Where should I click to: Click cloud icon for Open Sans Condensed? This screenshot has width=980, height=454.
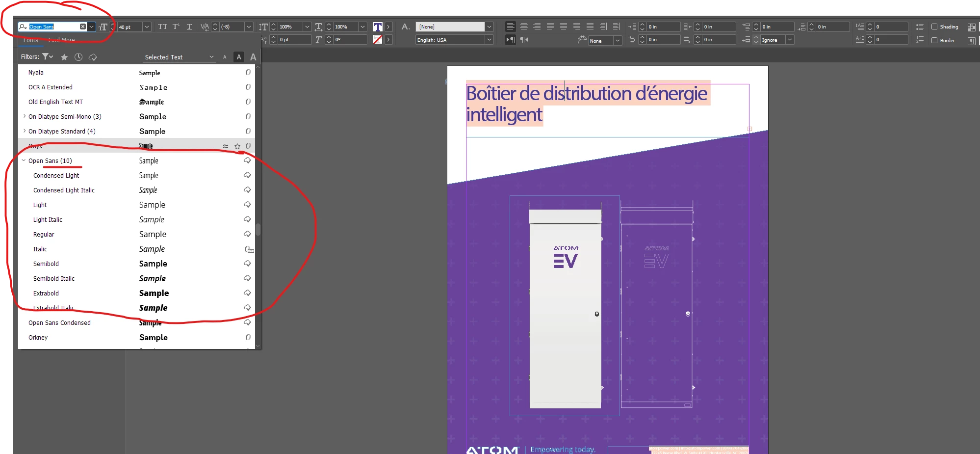point(248,322)
